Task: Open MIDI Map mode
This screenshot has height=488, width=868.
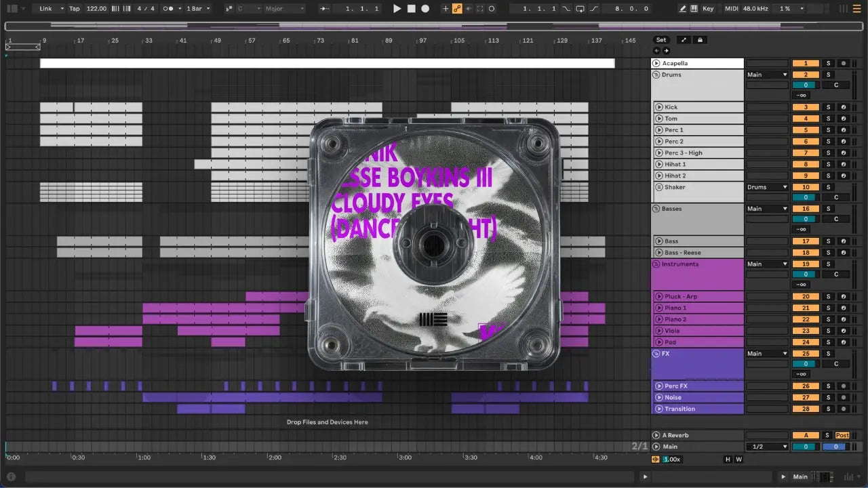Action: pyautogui.click(x=731, y=9)
